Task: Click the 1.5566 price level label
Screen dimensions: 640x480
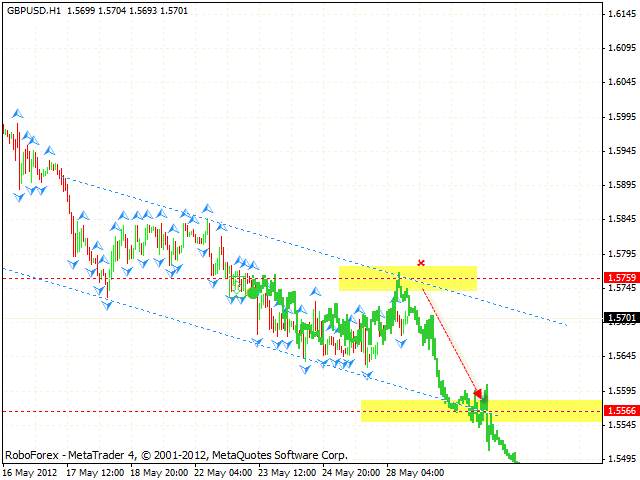Action: [x=620, y=411]
